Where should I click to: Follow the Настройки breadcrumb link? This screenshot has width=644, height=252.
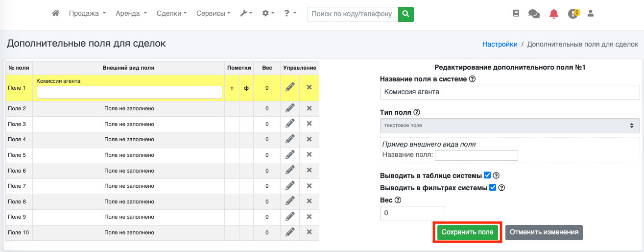(x=500, y=44)
